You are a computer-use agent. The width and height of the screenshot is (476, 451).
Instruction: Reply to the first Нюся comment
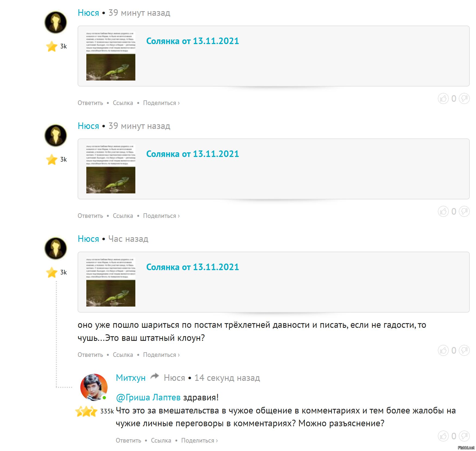click(90, 103)
